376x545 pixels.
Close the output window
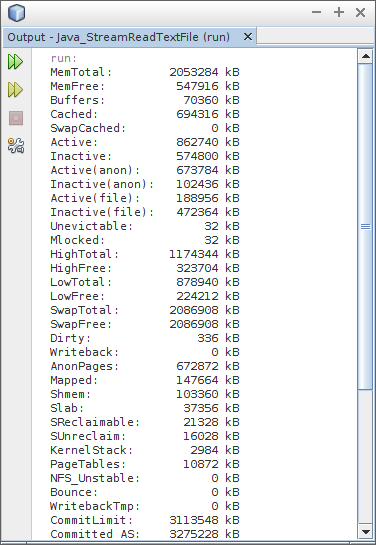[x=360, y=13]
